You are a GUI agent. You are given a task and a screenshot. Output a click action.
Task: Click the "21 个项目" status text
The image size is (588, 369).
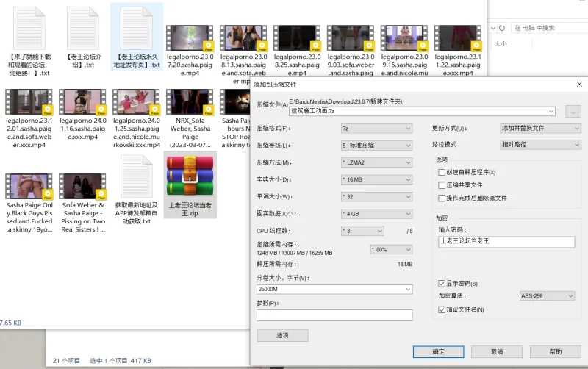pos(66,361)
